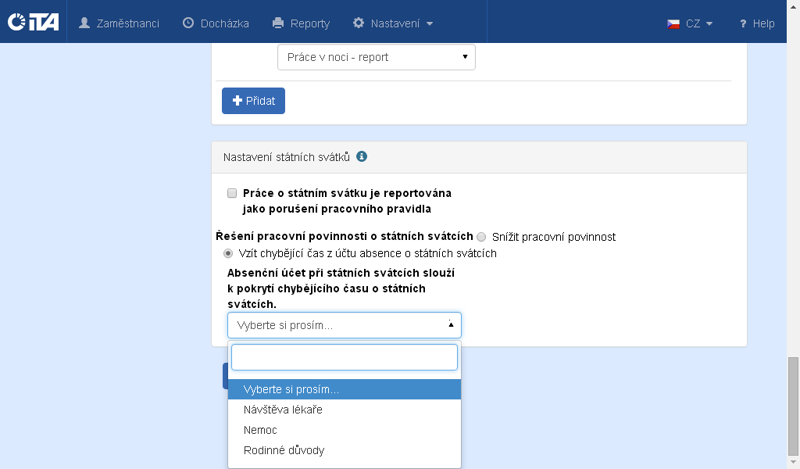Click the ITA logo in navbar
The height and width of the screenshot is (469, 800).
point(33,22)
